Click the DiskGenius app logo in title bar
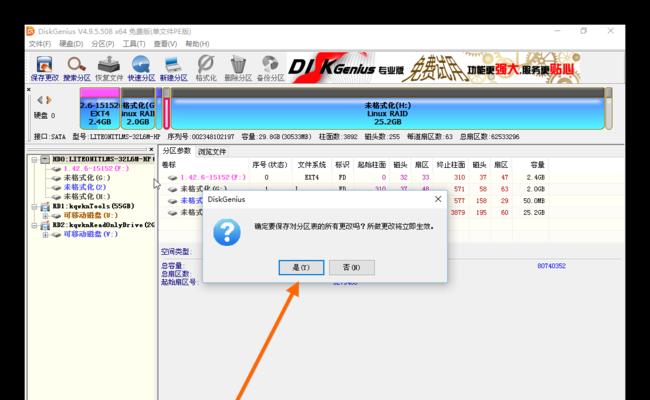This screenshot has height=400, width=650. tap(31, 31)
